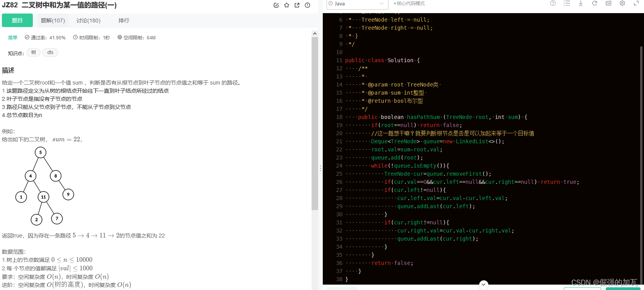Click the download code icon
This screenshot has width=644, height=290.
pos(580,3)
